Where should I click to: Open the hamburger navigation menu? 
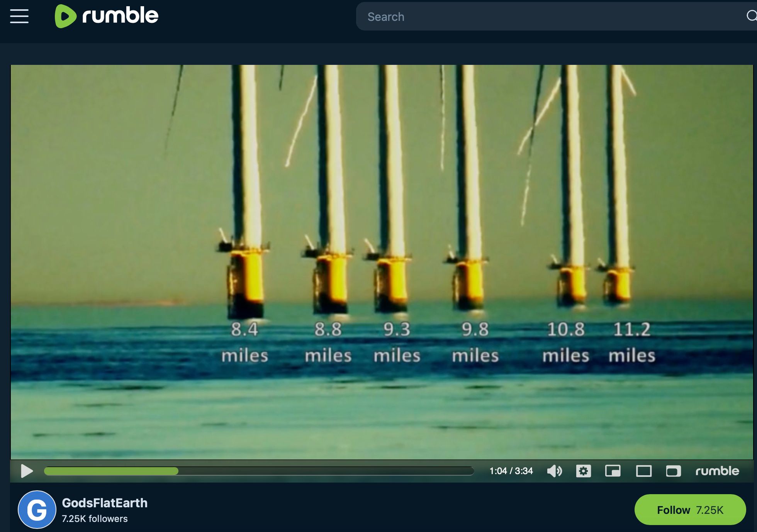[x=19, y=16]
